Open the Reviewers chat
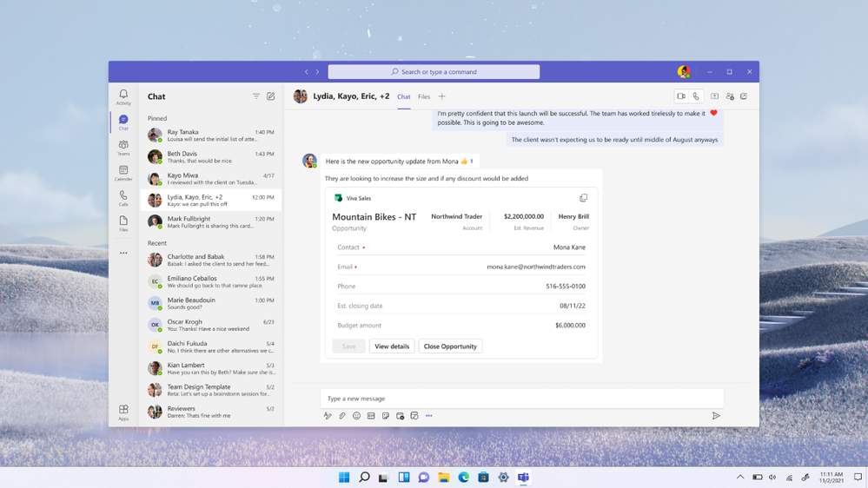868x488 pixels. [211, 412]
